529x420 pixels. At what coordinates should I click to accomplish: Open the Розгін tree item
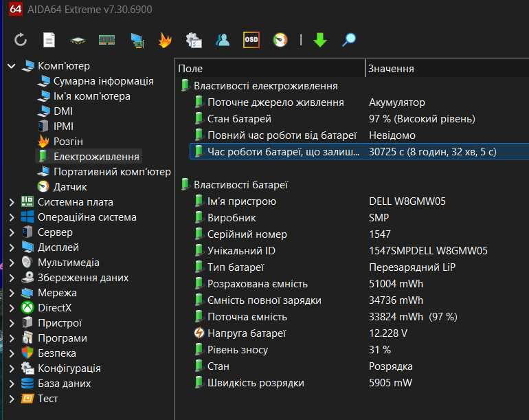68,142
